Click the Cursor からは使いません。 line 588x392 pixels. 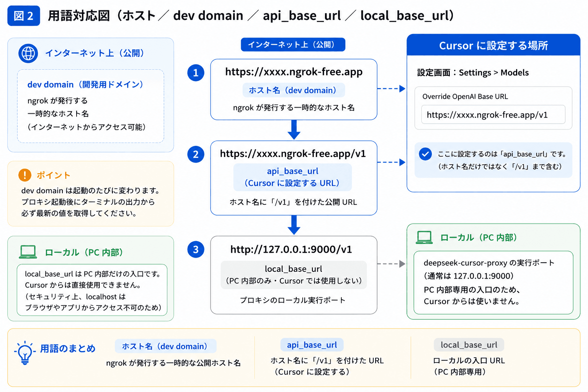472,302
